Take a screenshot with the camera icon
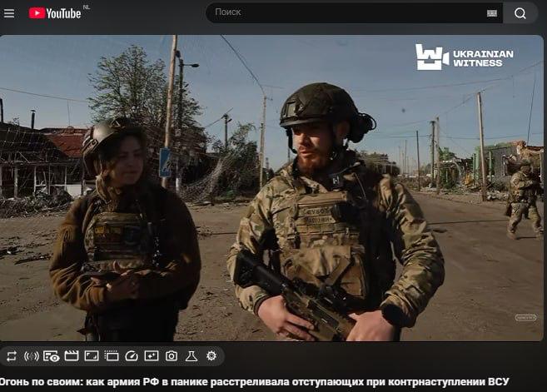Viewport: 547px width, 392px height. pyautogui.click(x=172, y=355)
